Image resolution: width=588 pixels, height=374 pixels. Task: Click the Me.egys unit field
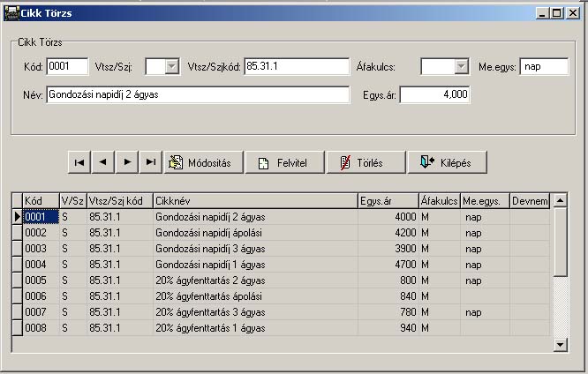click(544, 67)
